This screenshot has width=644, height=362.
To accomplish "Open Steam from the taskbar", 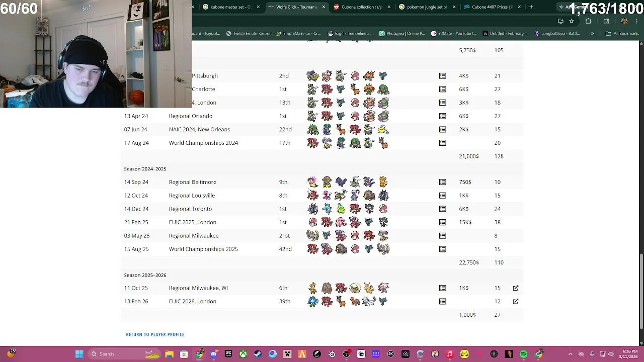I will [258, 354].
